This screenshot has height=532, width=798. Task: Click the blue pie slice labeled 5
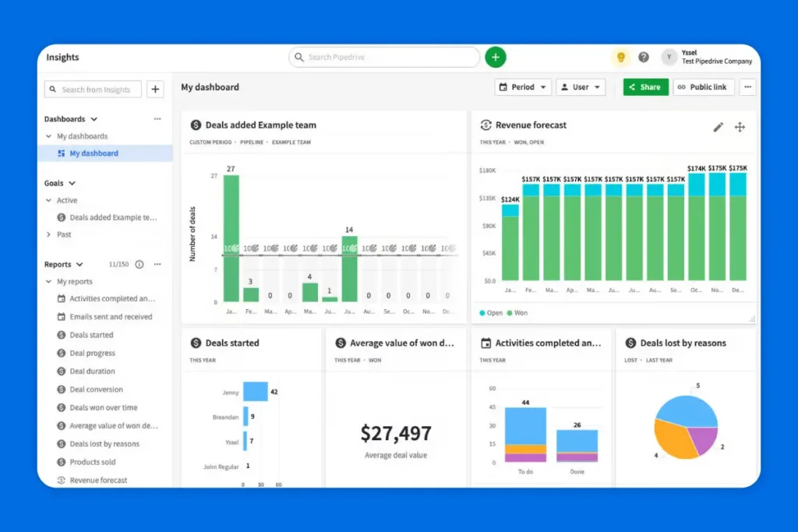point(688,411)
